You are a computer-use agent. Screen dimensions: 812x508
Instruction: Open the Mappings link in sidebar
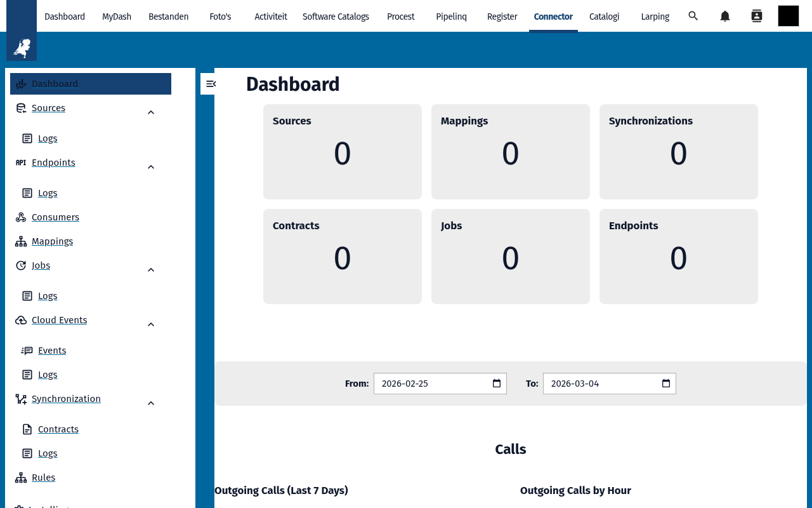pos(52,241)
